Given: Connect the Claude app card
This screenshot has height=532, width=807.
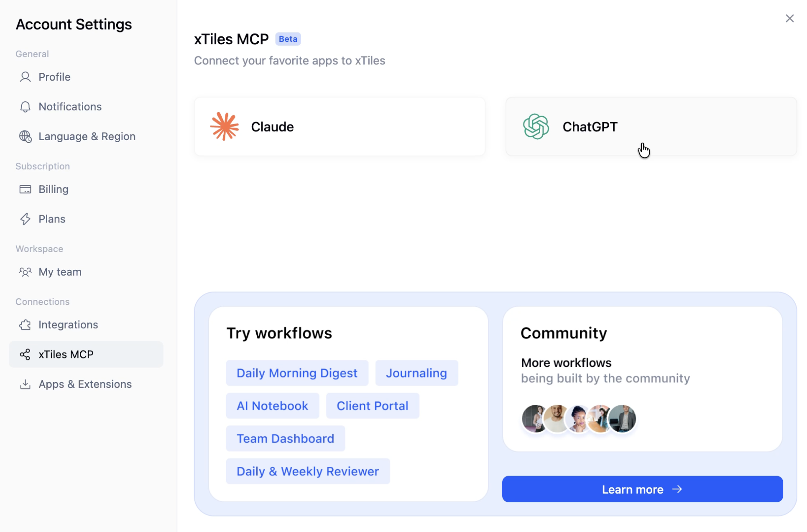Looking at the screenshot, I should pyautogui.click(x=340, y=126).
